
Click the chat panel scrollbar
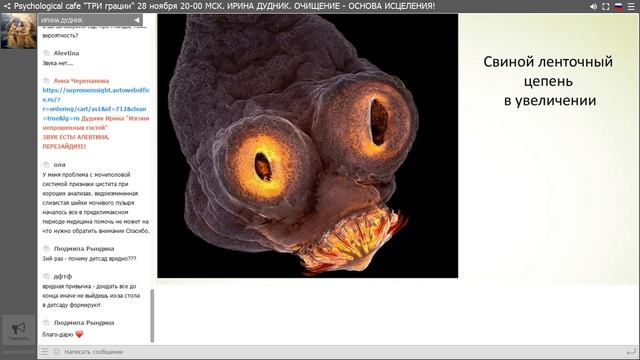click(153, 316)
